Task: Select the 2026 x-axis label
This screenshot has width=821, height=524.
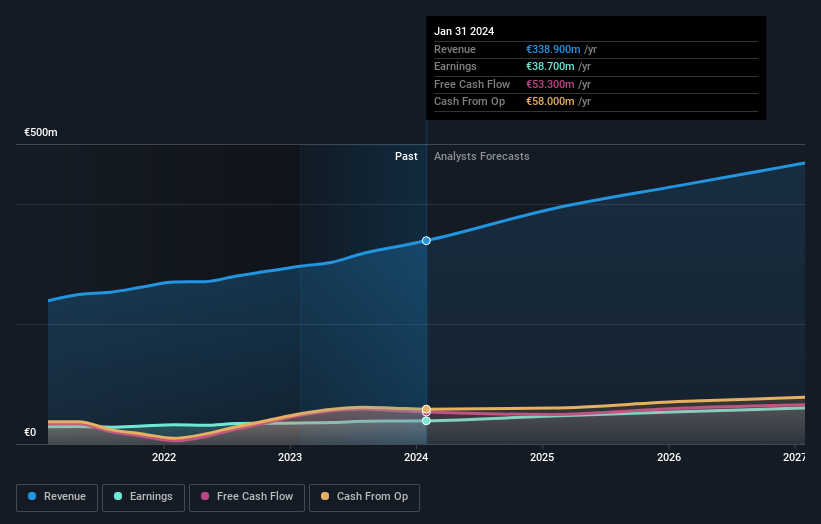Action: point(669,458)
